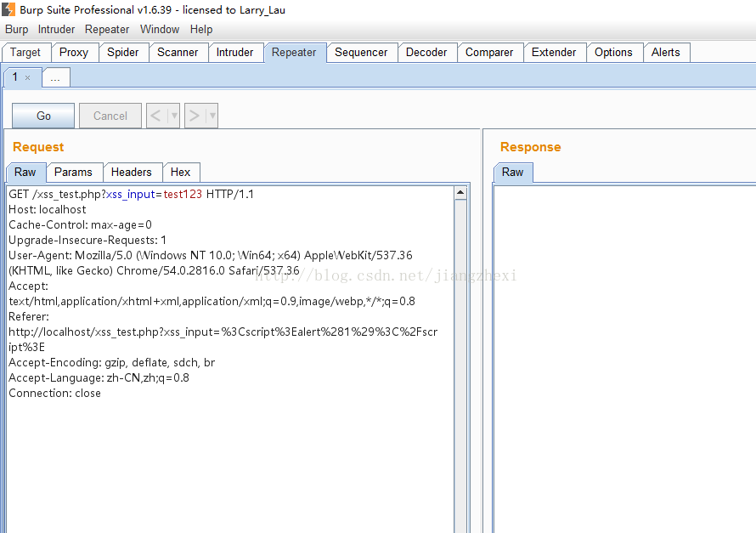Viewport: 756px width, 533px height.
Task: Click the Referer: header label
Action: click(29, 317)
